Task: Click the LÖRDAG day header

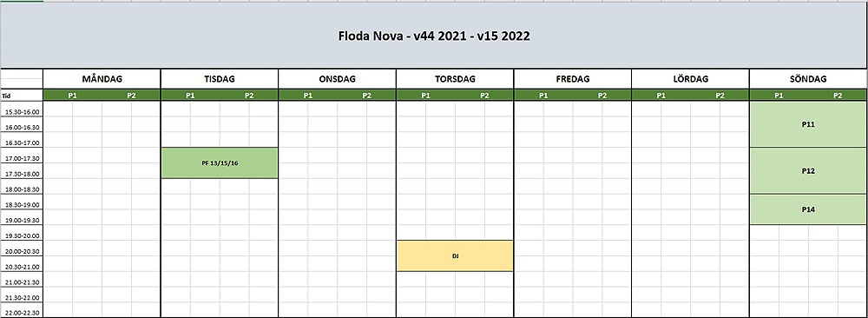Action: 690,79
